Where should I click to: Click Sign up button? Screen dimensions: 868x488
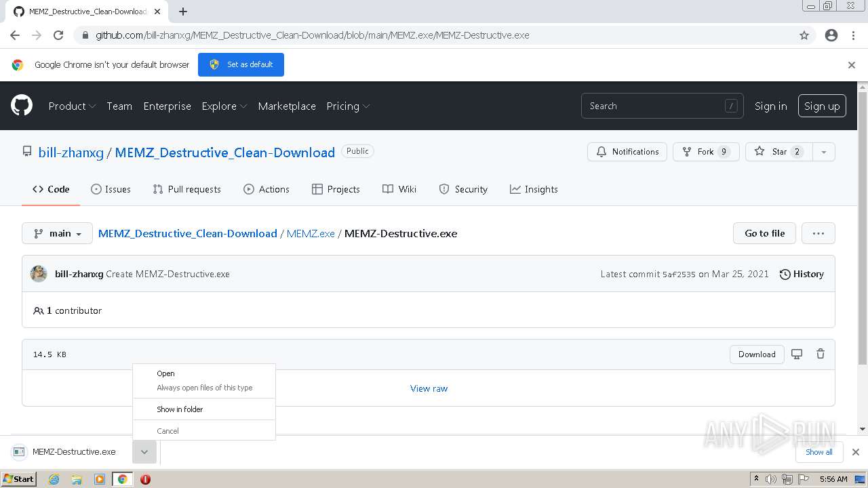[x=822, y=106]
